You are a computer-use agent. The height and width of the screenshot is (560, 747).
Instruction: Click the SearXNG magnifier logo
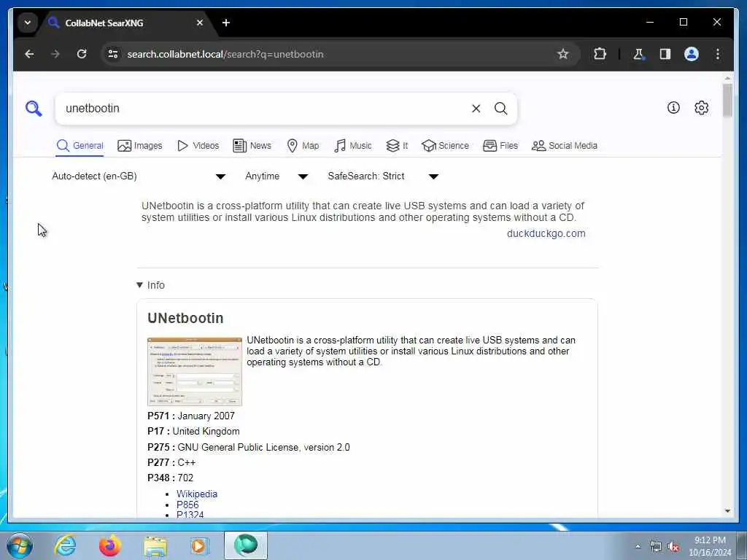pos(34,109)
